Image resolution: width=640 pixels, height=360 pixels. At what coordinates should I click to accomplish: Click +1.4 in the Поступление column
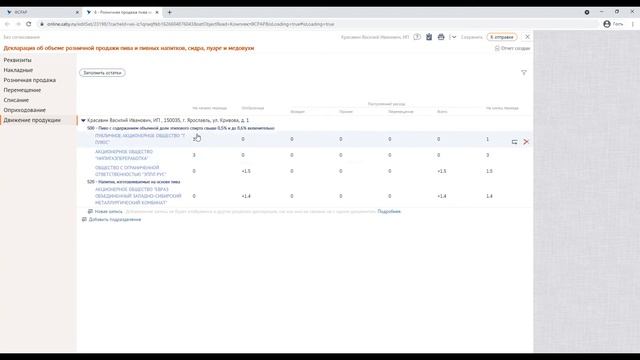(246, 196)
